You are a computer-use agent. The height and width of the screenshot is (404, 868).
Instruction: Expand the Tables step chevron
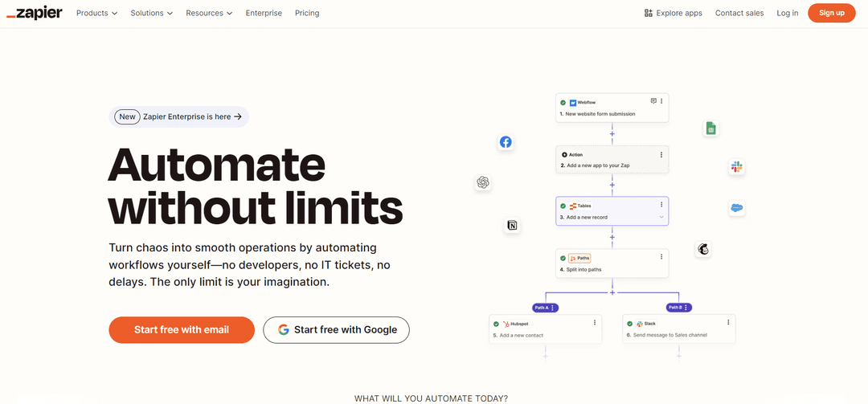click(x=661, y=218)
